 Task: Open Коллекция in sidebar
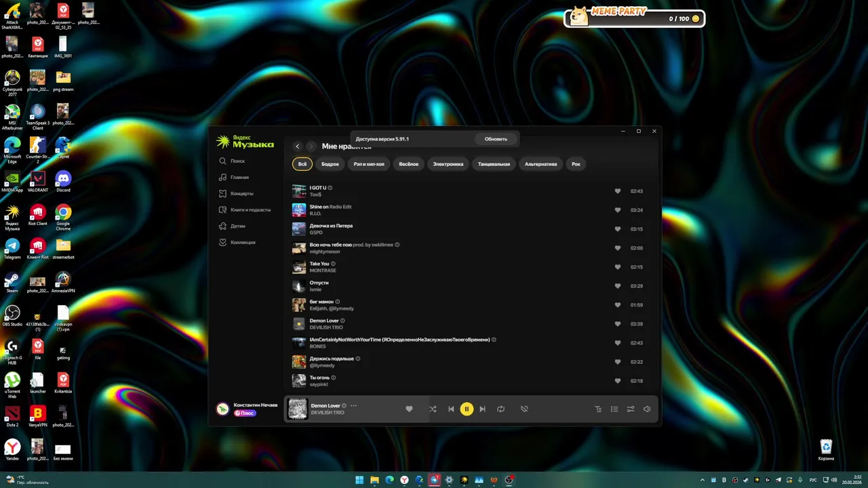tap(237, 243)
